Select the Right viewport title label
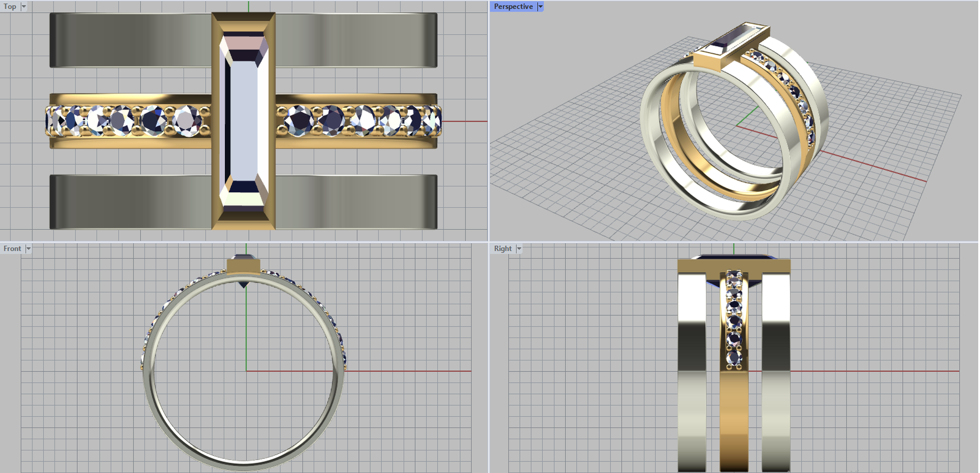 click(502, 249)
